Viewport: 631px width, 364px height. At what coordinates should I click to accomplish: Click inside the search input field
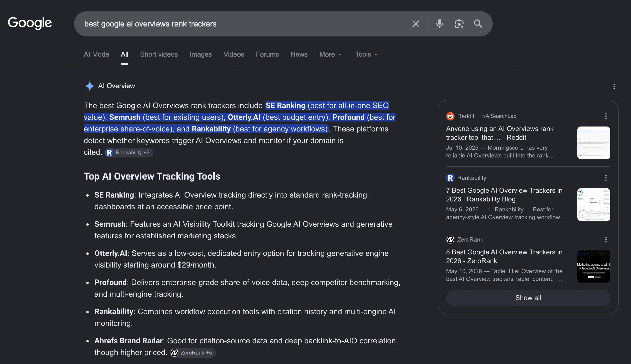tap(245, 24)
